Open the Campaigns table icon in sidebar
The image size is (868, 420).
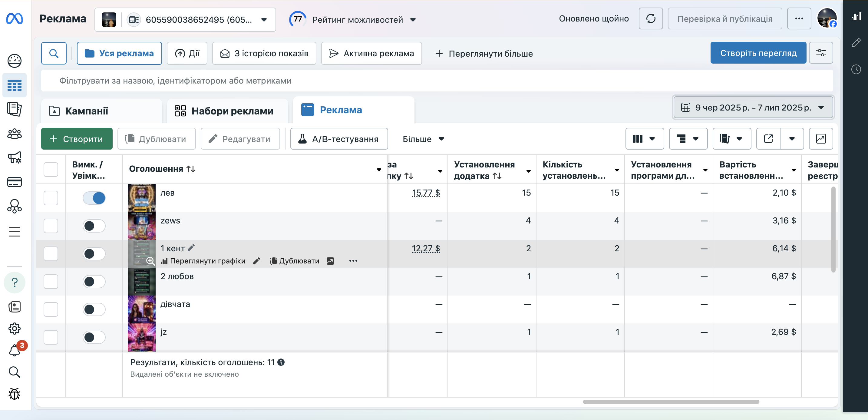point(15,85)
